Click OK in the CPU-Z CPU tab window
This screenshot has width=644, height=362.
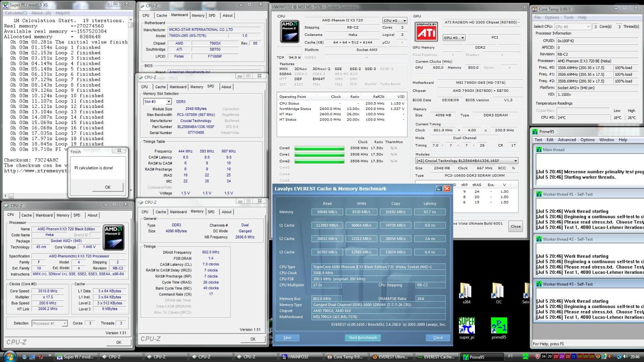coord(119,342)
